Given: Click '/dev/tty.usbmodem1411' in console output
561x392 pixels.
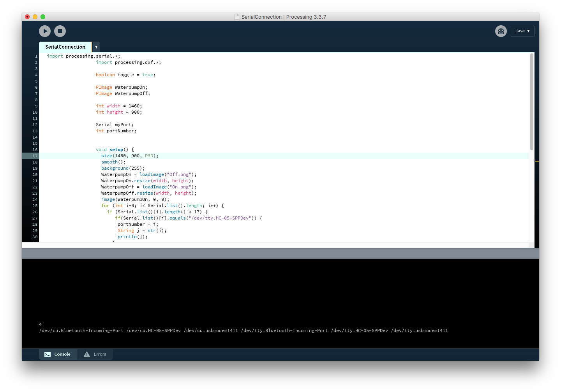Looking at the screenshot, I should [420, 330].
